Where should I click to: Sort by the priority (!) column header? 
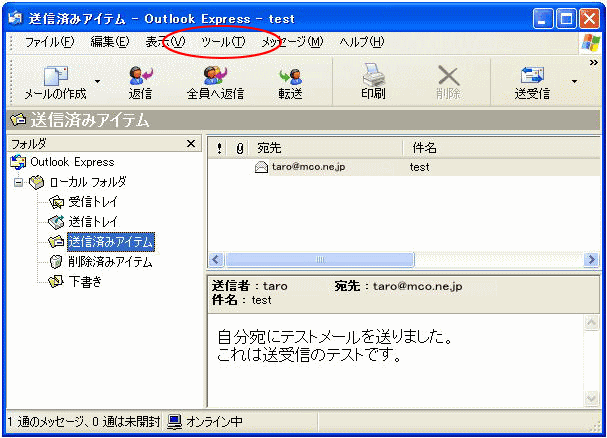coord(219,148)
